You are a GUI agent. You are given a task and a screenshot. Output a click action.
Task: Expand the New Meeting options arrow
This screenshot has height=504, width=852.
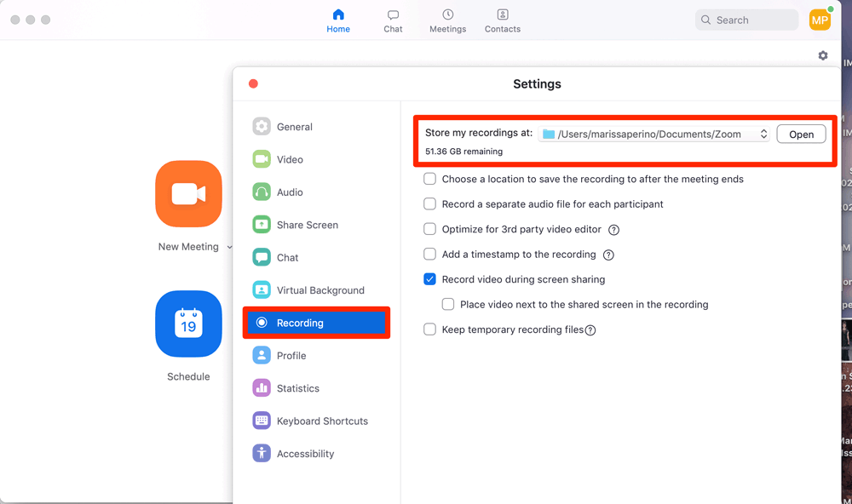click(x=229, y=247)
